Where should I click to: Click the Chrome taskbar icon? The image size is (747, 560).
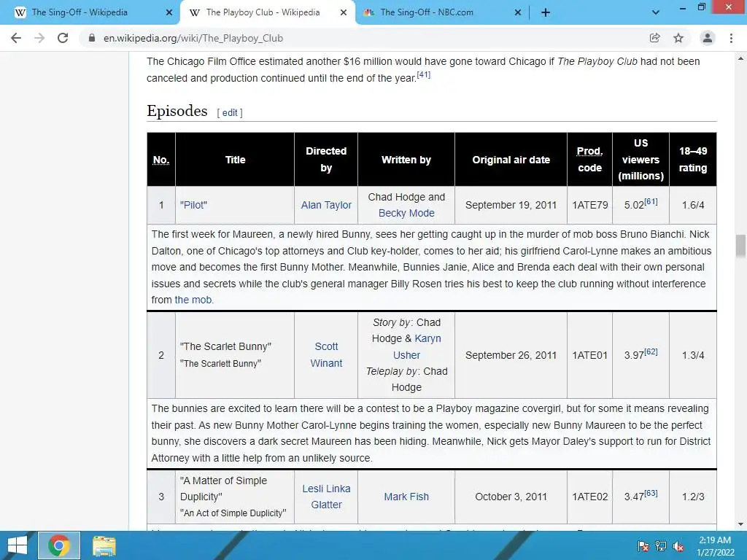click(x=59, y=545)
